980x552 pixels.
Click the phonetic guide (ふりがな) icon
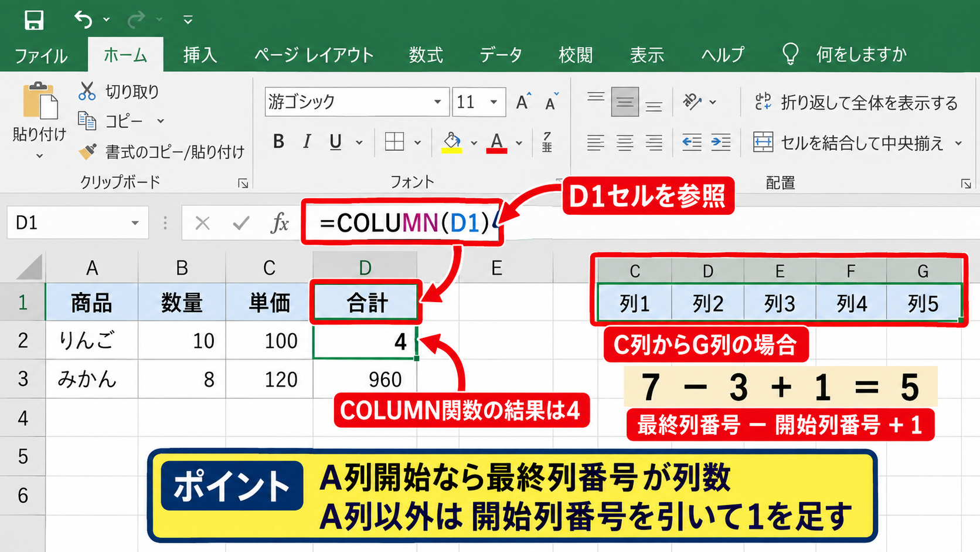(547, 142)
